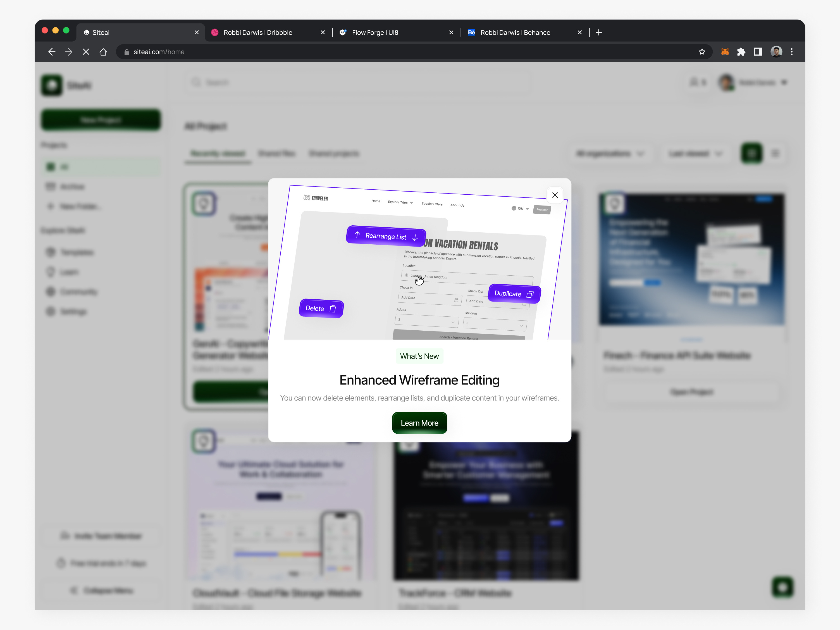
Task: Toggle the browser side panel icon
Action: (758, 52)
